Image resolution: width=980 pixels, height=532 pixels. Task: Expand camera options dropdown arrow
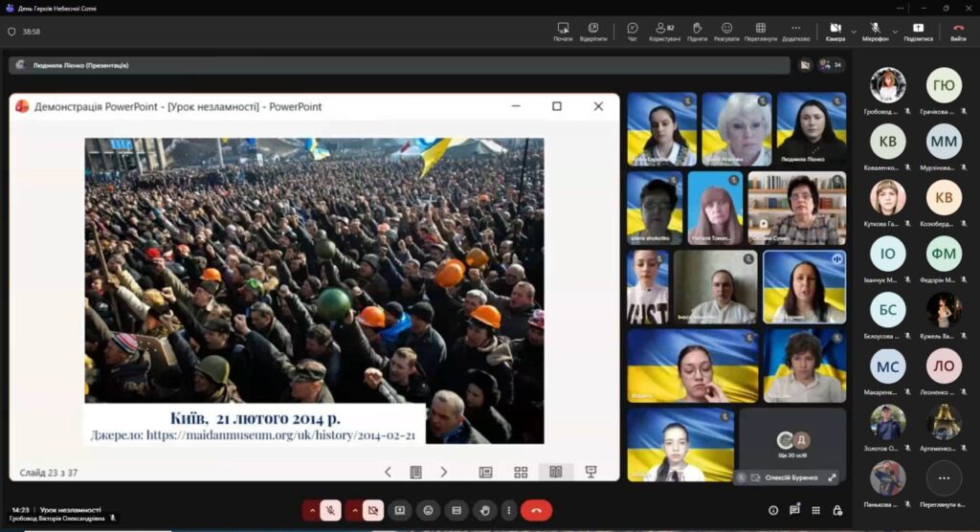click(854, 31)
